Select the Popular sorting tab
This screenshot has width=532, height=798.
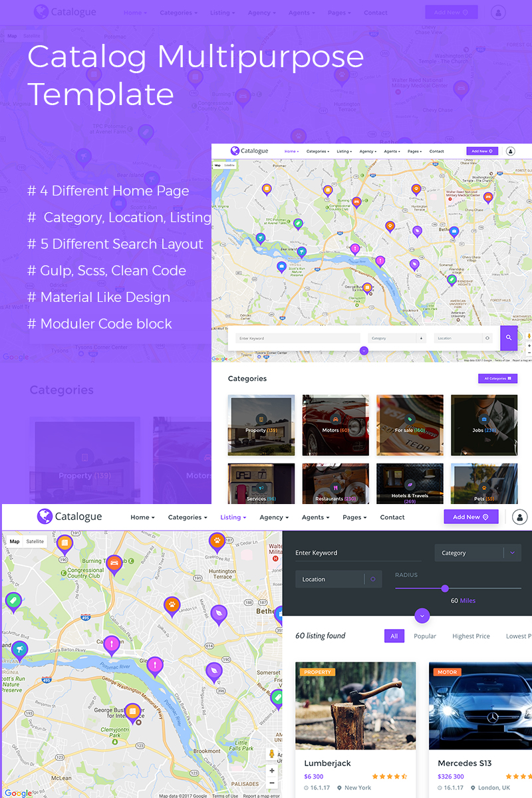(x=425, y=636)
